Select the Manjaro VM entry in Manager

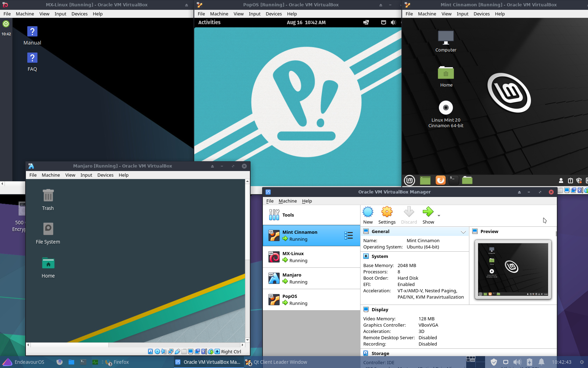click(311, 278)
